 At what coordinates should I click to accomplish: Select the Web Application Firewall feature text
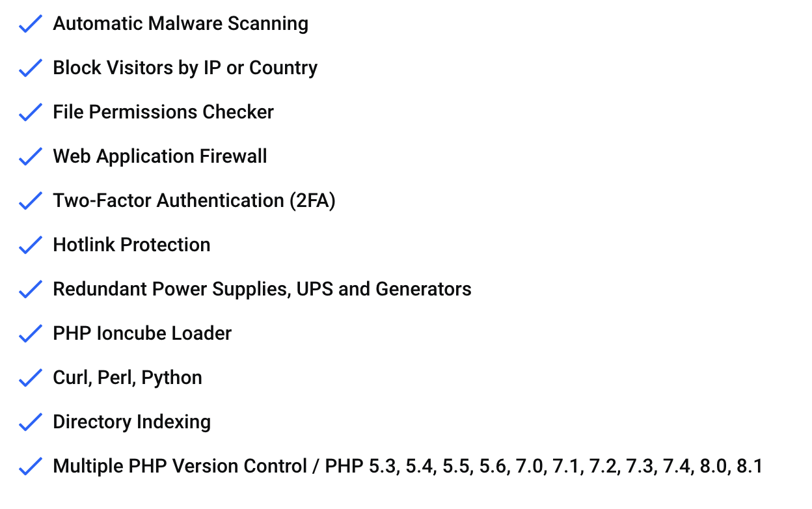click(160, 157)
